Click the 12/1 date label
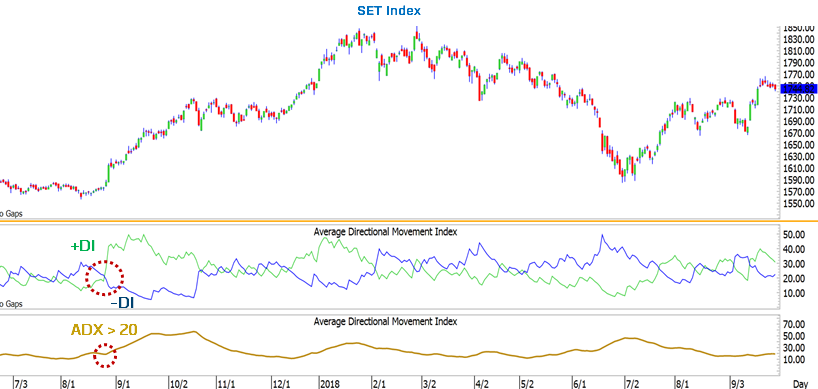This screenshot has height=389, width=818. point(281,384)
